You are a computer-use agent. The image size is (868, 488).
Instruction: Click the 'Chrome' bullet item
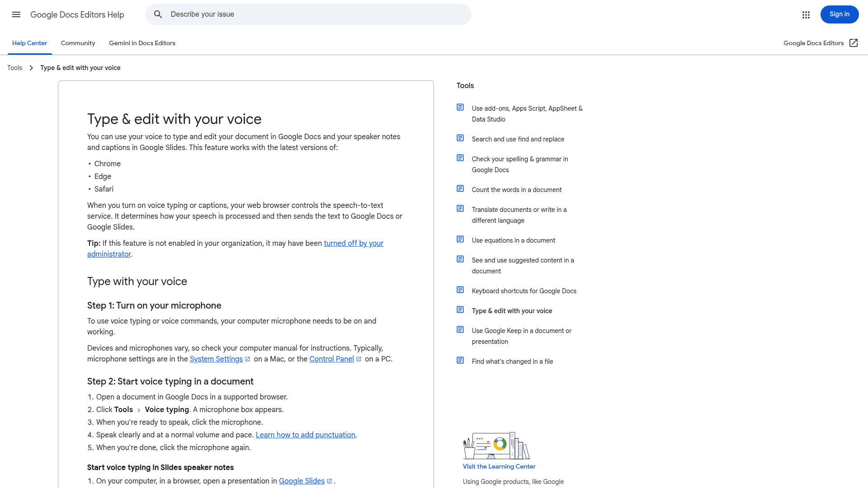108,164
